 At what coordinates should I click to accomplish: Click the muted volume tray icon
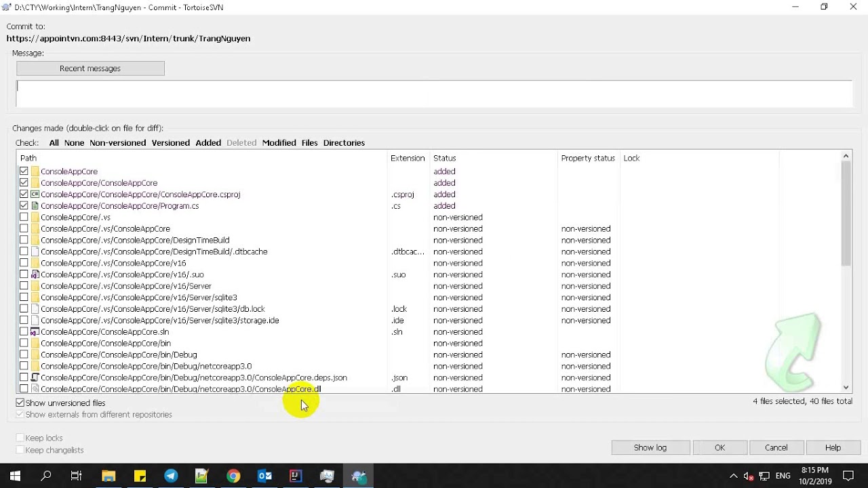coord(749,476)
